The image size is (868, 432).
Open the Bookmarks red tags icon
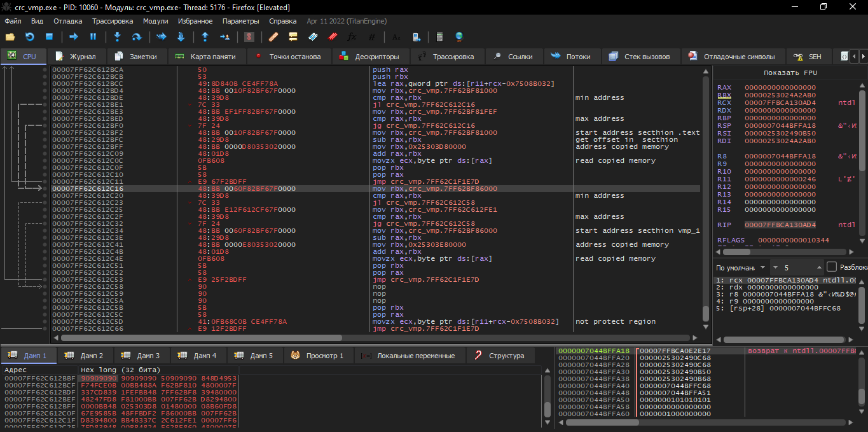(x=332, y=37)
